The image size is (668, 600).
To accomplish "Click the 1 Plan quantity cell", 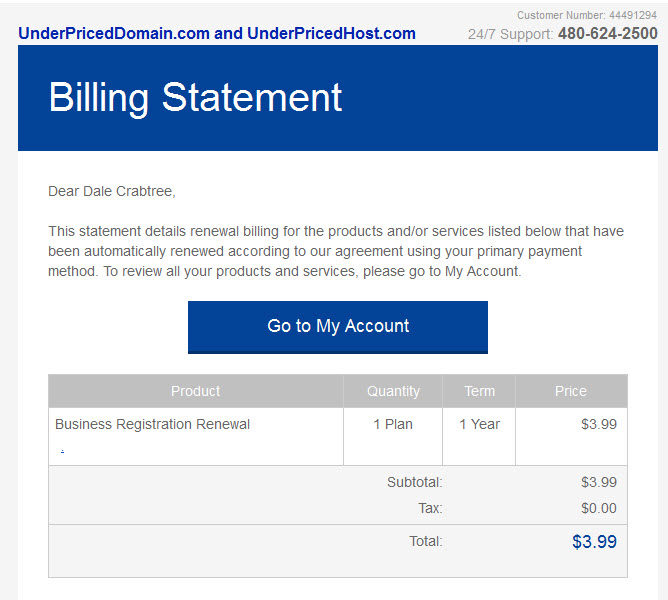I will coord(393,424).
